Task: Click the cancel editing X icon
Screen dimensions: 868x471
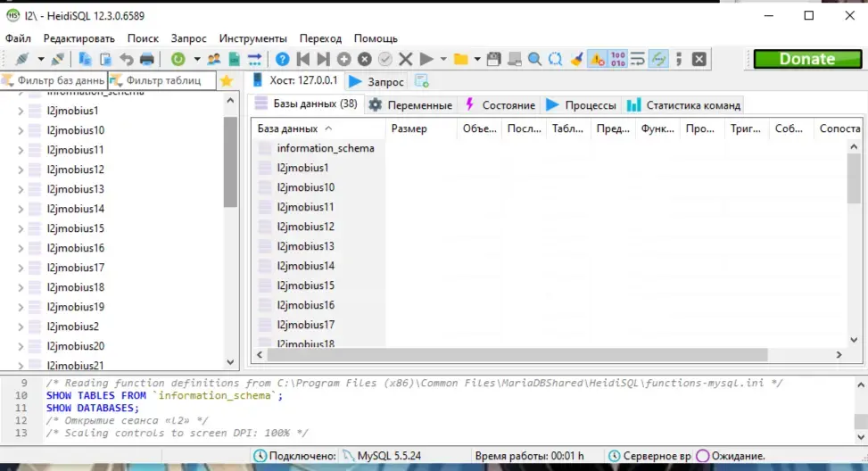Action: [406, 59]
